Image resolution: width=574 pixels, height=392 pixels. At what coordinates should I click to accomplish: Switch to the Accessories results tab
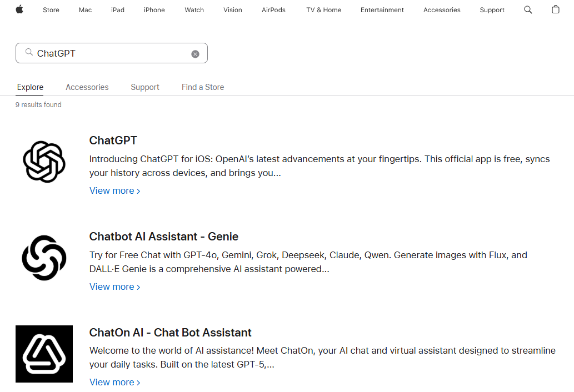tap(87, 87)
